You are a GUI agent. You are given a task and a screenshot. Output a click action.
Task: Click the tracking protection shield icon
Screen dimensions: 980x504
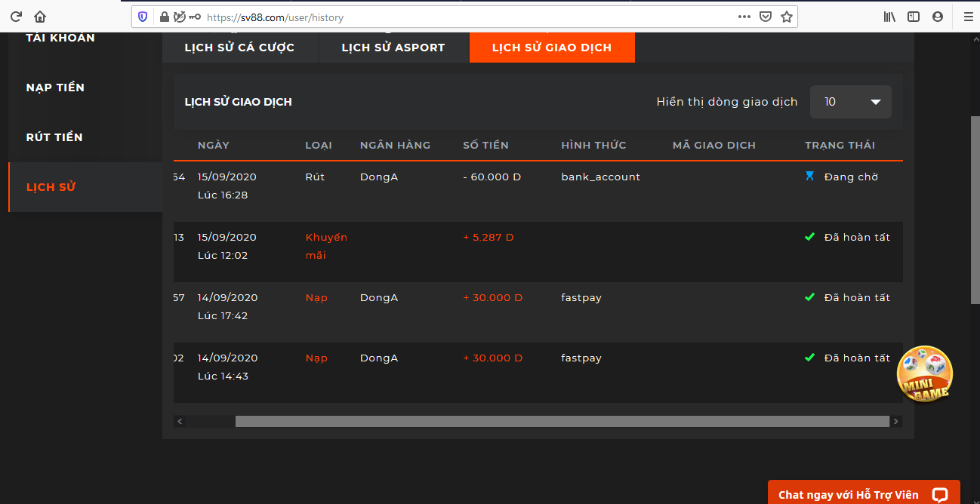coord(143,17)
